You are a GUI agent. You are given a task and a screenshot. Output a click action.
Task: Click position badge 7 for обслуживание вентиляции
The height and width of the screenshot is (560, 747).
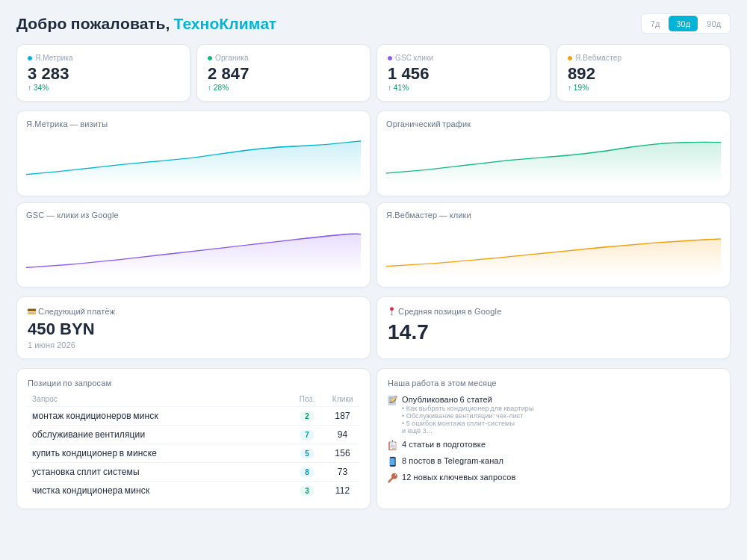(307, 435)
